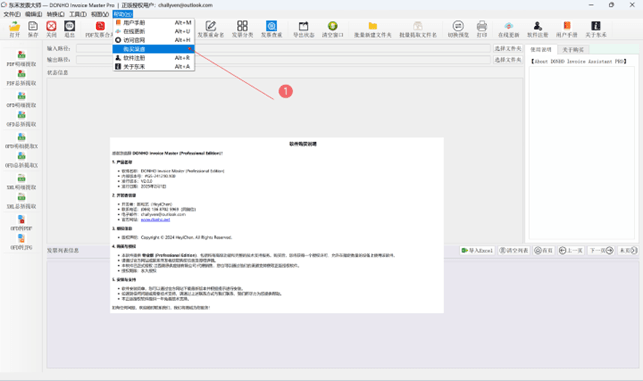Image resolution: width=643 pixels, height=381 pixels.
Task: Open the 编辑(E) menu
Action: pyautogui.click(x=34, y=14)
